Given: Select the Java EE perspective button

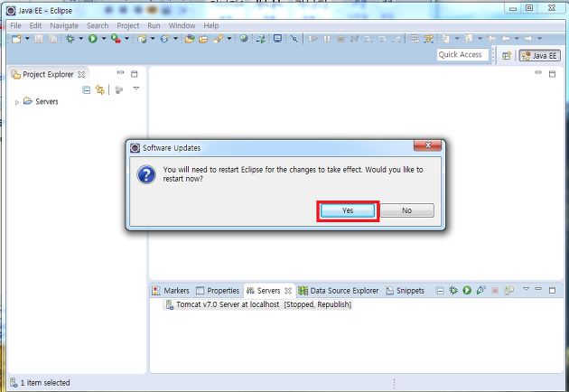Looking at the screenshot, I should click(539, 55).
